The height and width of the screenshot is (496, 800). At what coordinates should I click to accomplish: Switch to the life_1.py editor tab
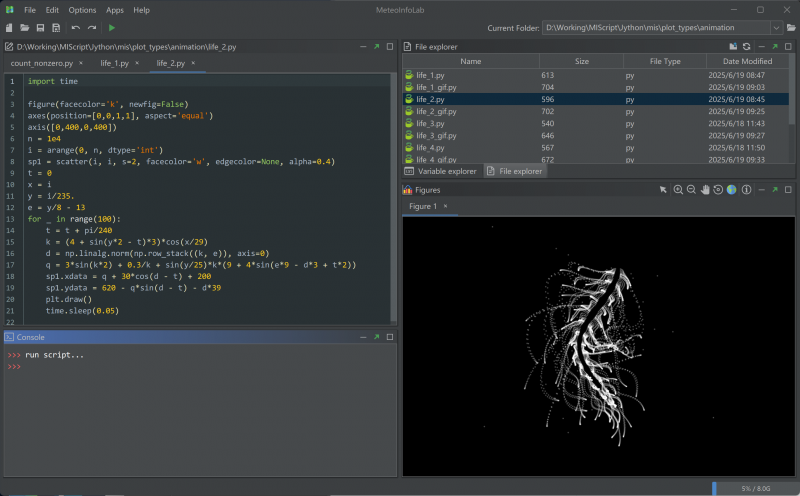tap(113, 63)
